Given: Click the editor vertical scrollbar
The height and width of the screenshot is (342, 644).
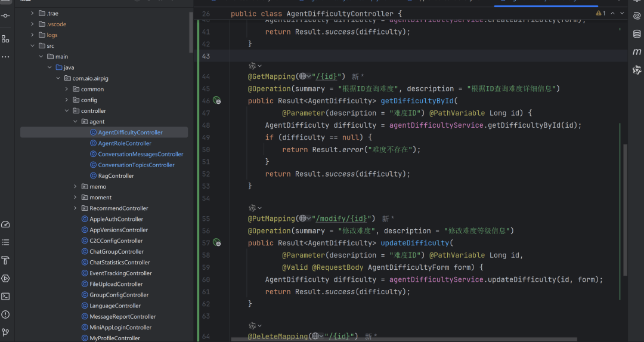Looking at the screenshot, I should pos(625,209).
